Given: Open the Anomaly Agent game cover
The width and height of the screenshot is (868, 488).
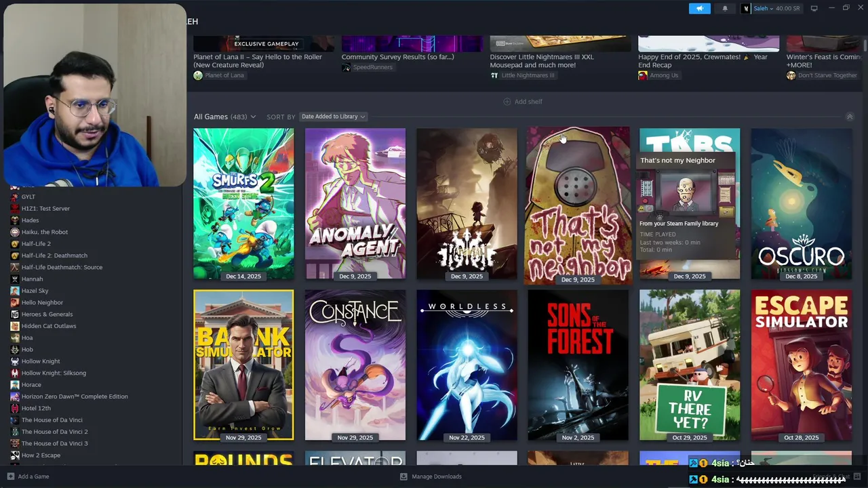Looking at the screenshot, I should [x=355, y=203].
